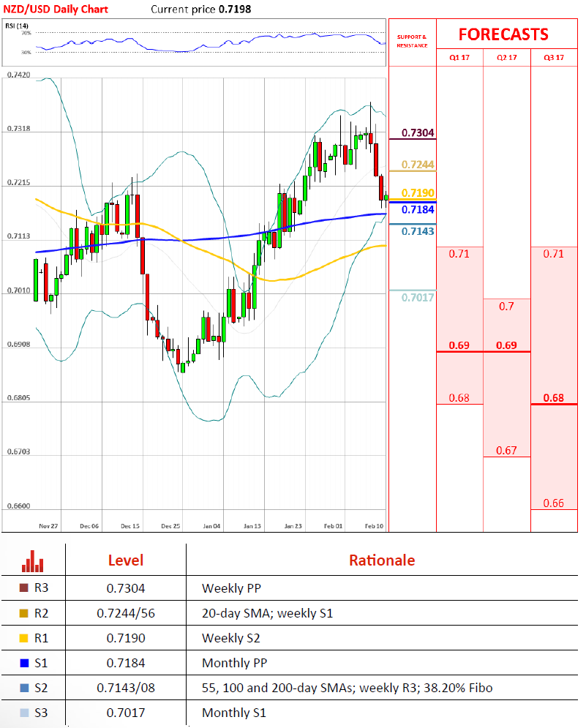586x728 pixels.
Task: Click the 0.7304 level cell in table R3 row
Action: click(x=126, y=588)
